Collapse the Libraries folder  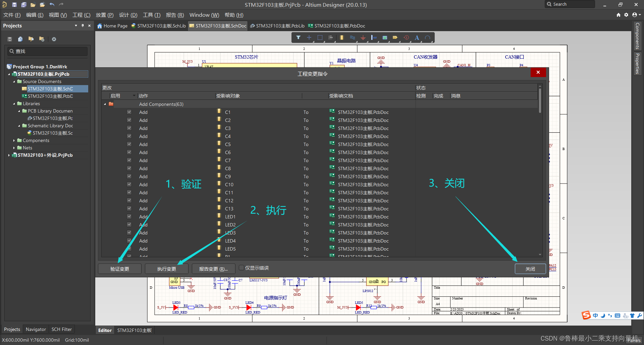14,103
